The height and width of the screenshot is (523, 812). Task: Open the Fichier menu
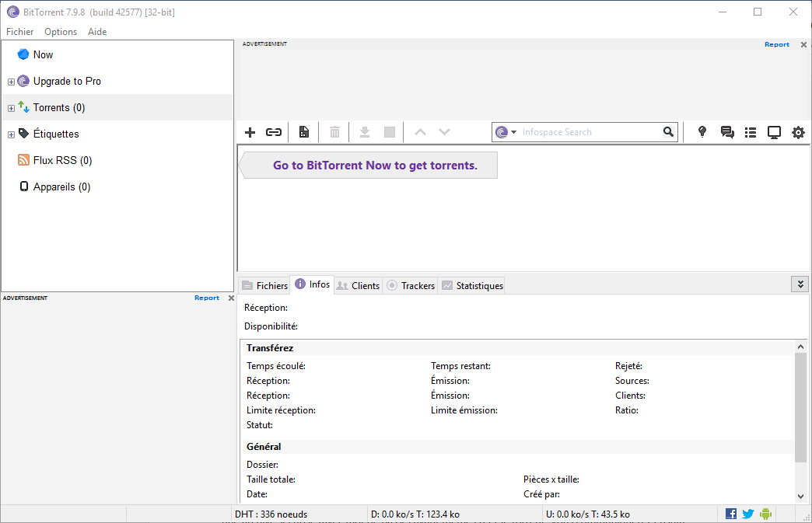click(x=19, y=32)
